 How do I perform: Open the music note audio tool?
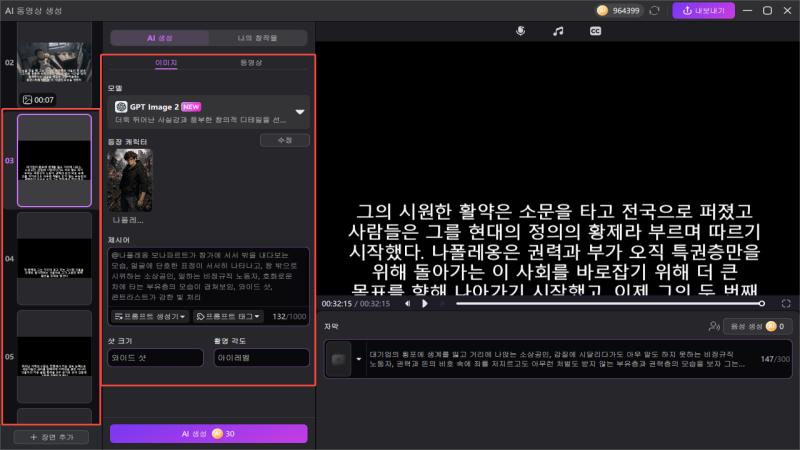(558, 31)
